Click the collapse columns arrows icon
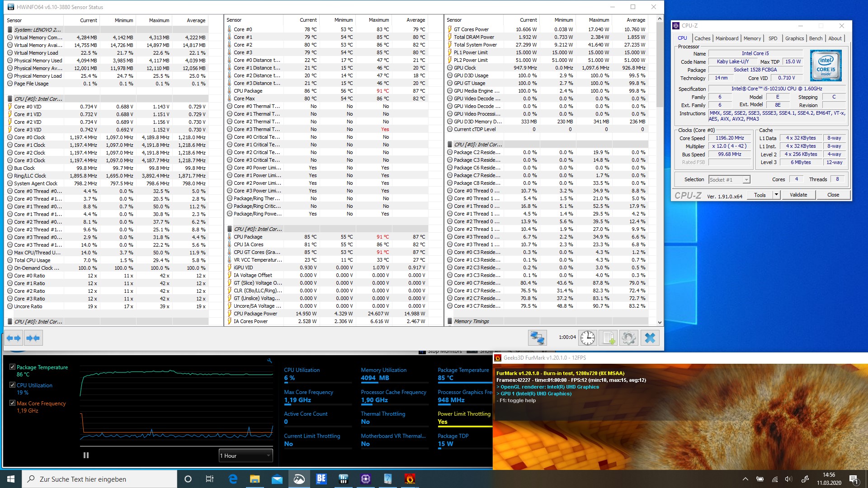 (x=33, y=338)
